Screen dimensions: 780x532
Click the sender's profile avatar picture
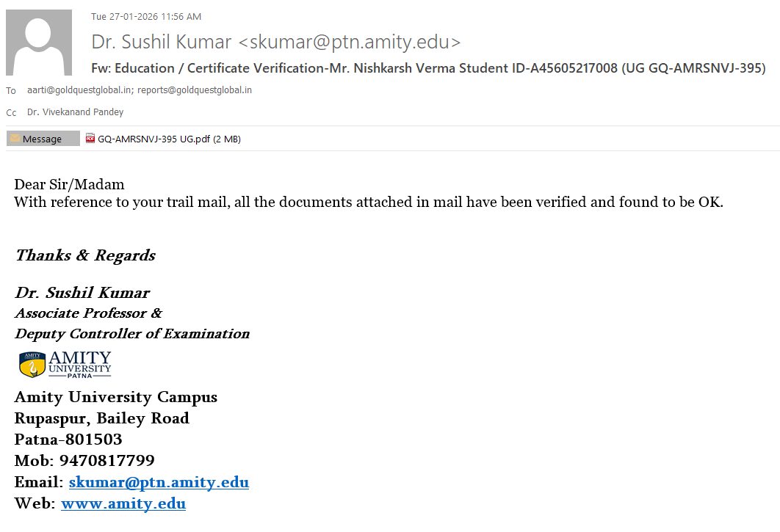point(39,43)
